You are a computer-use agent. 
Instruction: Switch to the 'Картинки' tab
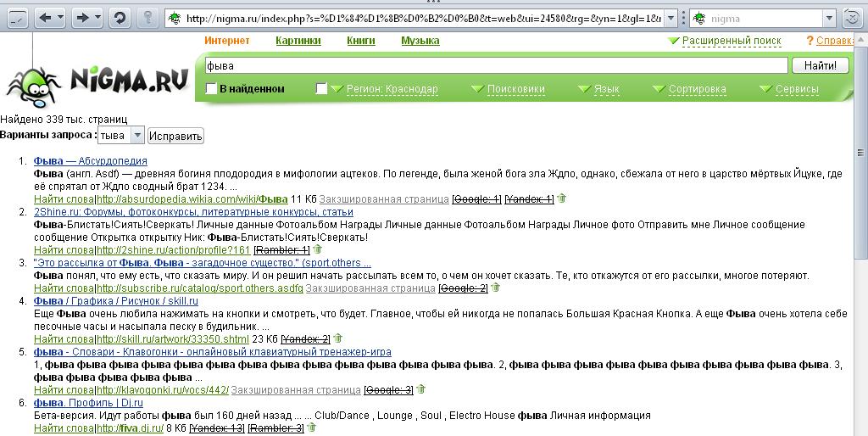[298, 41]
